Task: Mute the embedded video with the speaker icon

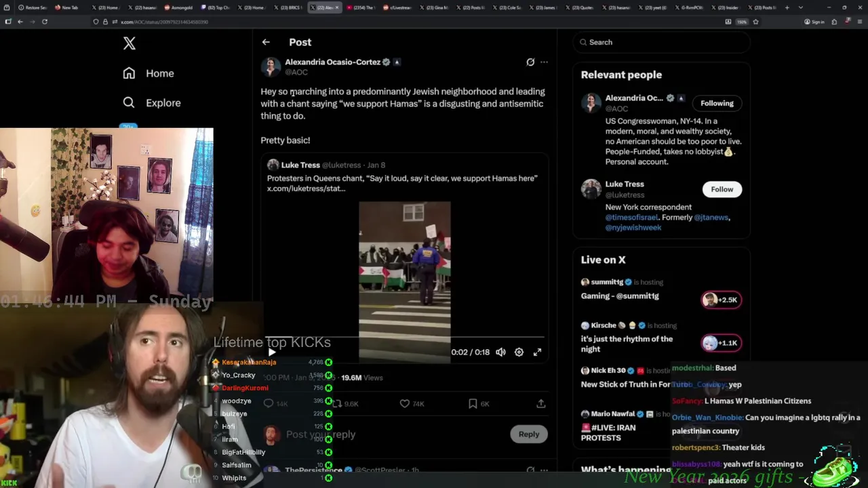Action: (x=500, y=352)
